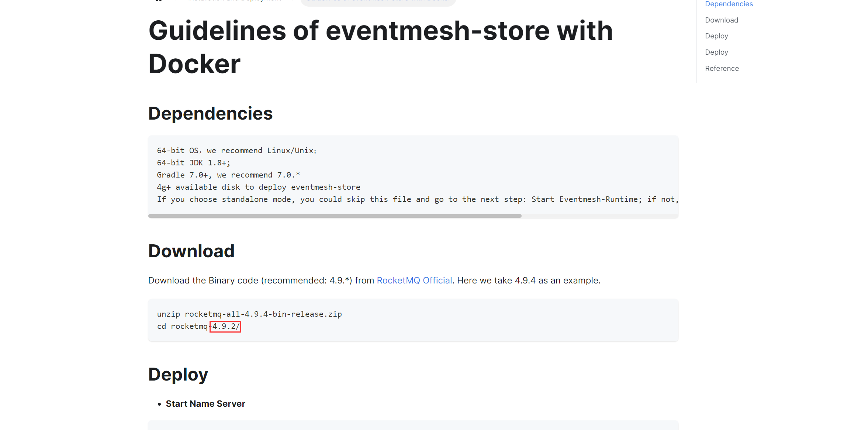Click the 64-bit JDK 1.8+ line

click(x=194, y=163)
